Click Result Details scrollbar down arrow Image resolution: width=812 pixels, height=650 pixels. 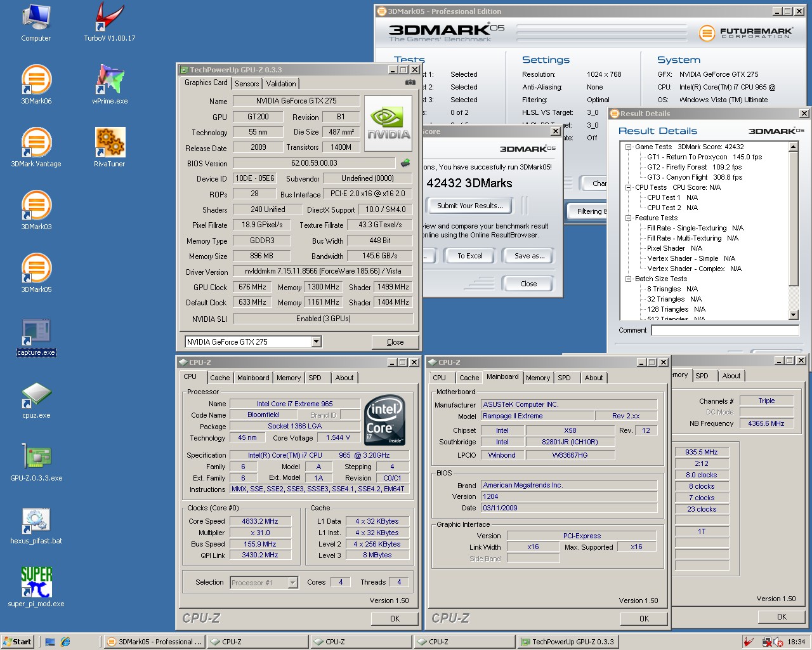[x=793, y=315]
